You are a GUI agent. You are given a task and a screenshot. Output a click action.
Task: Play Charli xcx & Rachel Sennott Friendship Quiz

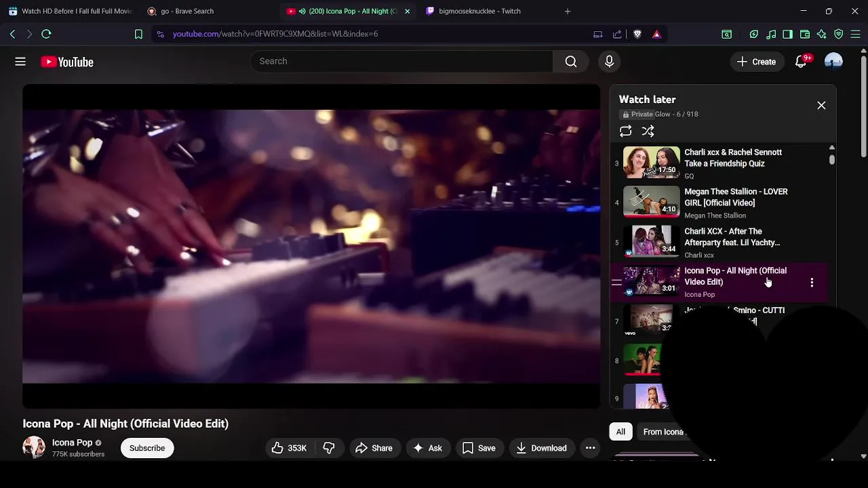(652, 163)
